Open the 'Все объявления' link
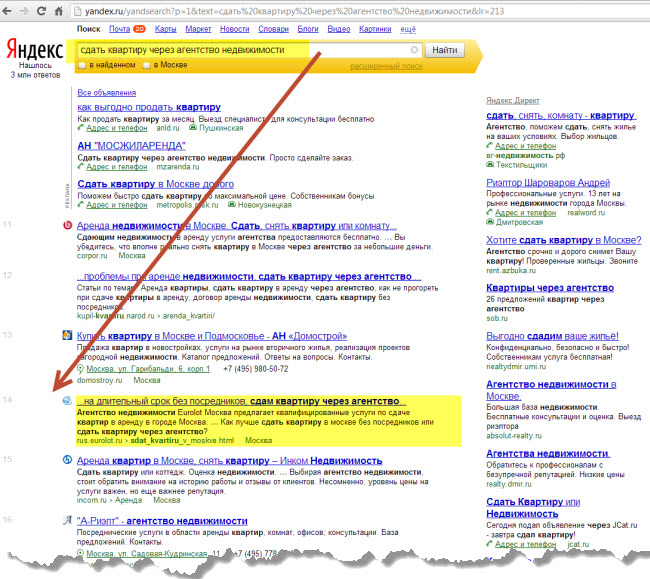 (x=107, y=92)
